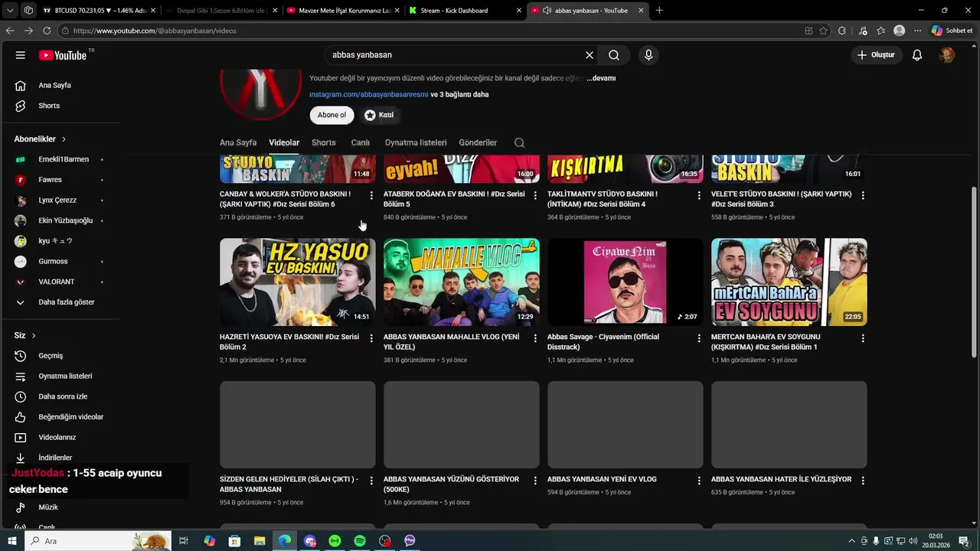Go back with the browser back arrow
Image resolution: width=980 pixels, height=551 pixels.
[10, 31]
